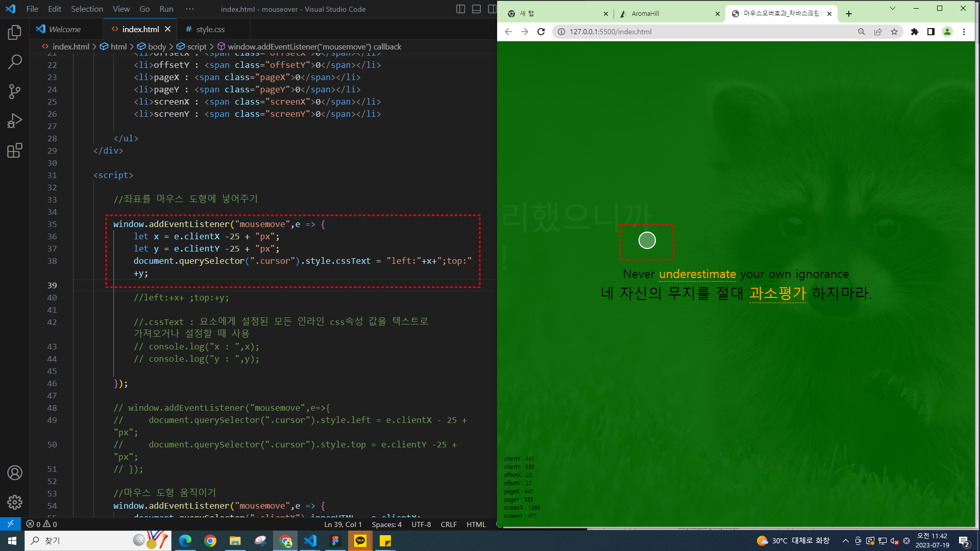Viewport: 980px width, 551px height.
Task: Toggle the primary side bar layout button
Action: coord(460,9)
